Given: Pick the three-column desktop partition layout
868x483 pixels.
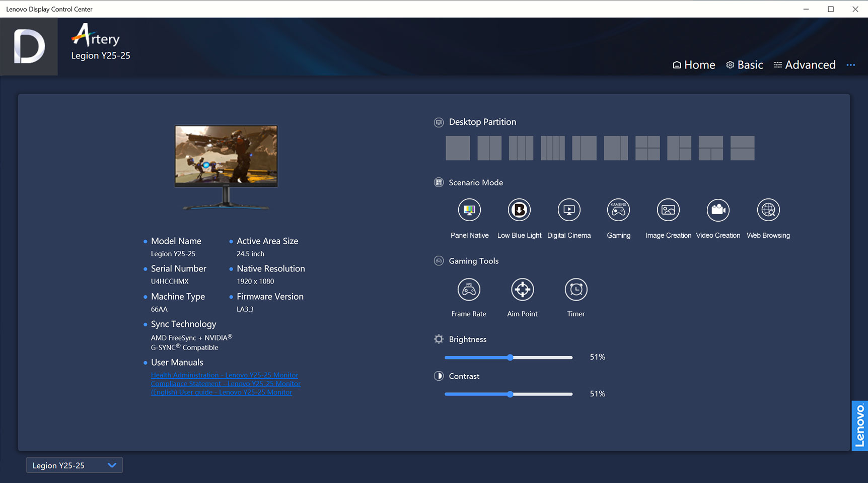Looking at the screenshot, I should [x=521, y=148].
